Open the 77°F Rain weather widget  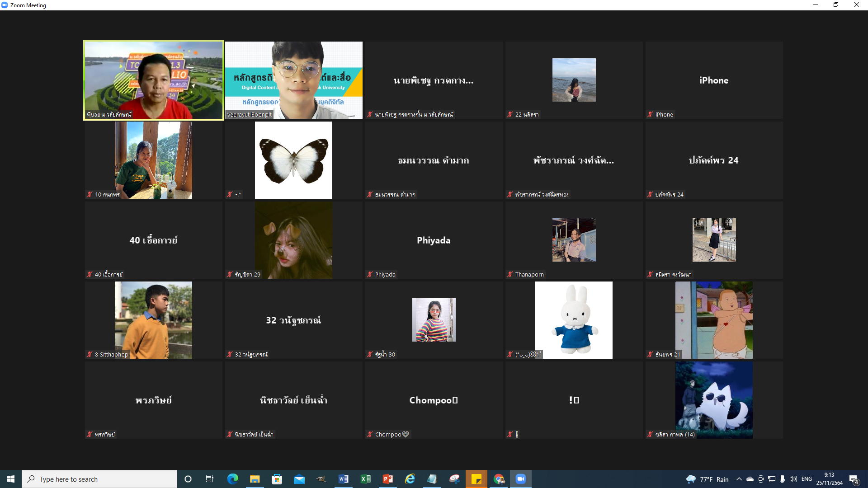coord(708,479)
